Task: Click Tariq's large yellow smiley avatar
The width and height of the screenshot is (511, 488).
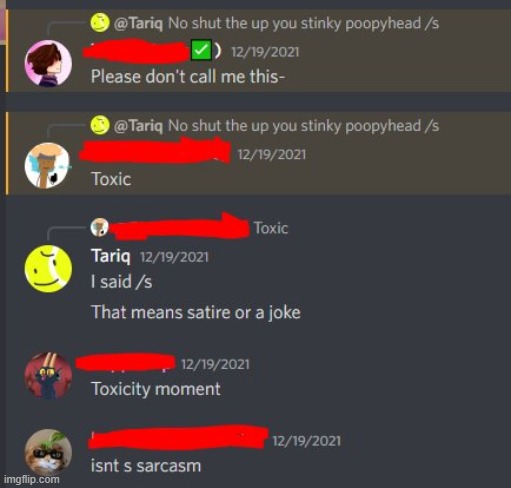Action: coord(48,269)
